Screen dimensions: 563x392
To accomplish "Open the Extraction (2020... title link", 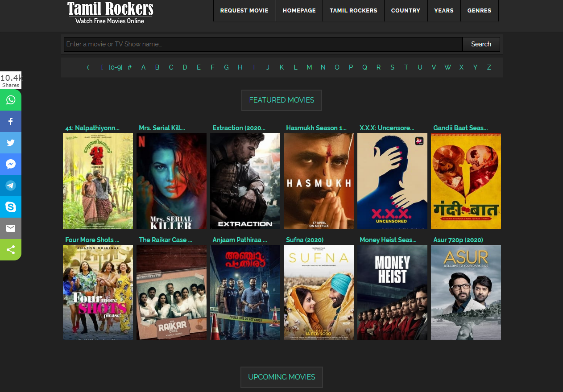I will pos(239,128).
